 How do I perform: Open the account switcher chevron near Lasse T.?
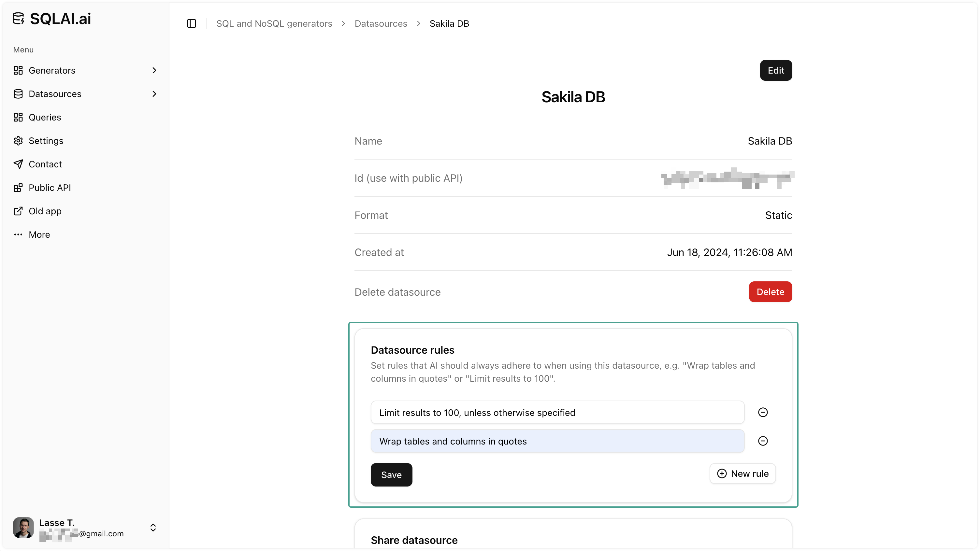coord(153,528)
